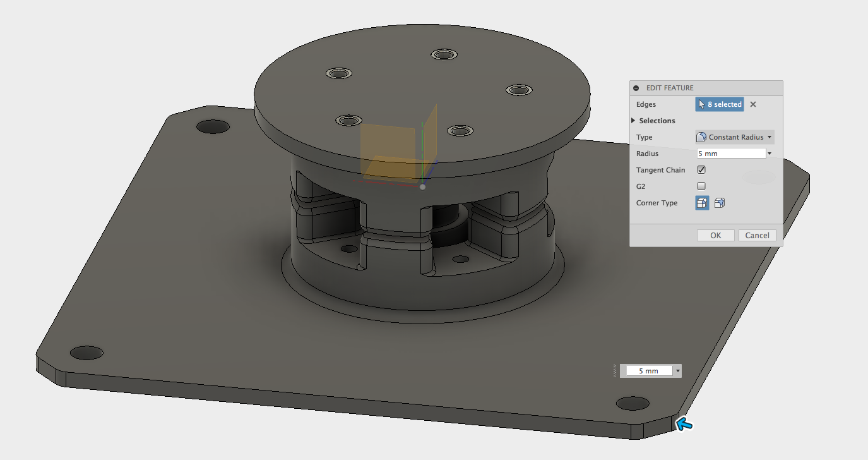Screen dimensions: 868x460
Task: Select the rolling ball corner type icon
Action: coord(702,203)
